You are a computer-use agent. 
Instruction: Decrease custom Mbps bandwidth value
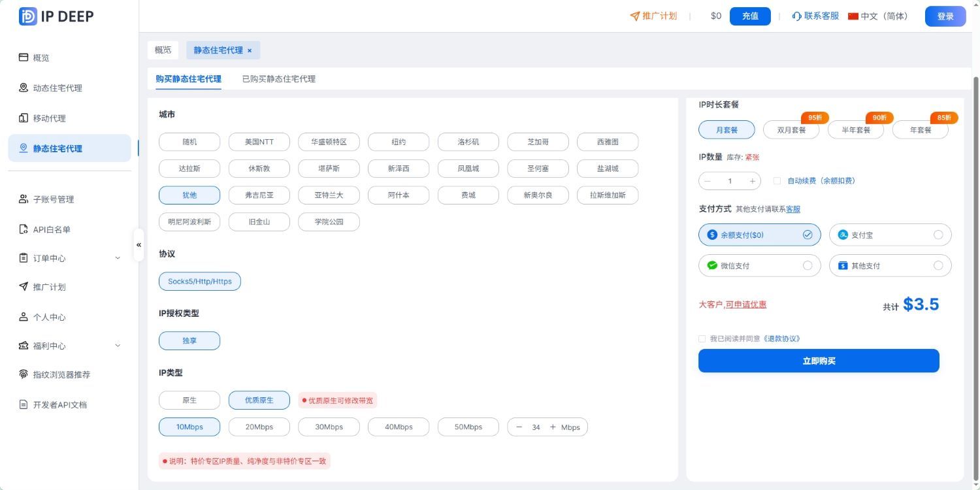click(519, 427)
